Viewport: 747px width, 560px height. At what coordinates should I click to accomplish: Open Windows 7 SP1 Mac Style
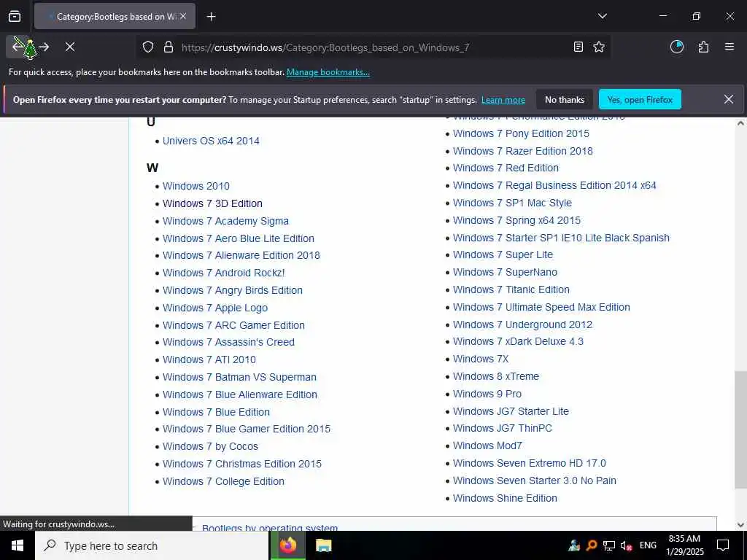point(512,203)
